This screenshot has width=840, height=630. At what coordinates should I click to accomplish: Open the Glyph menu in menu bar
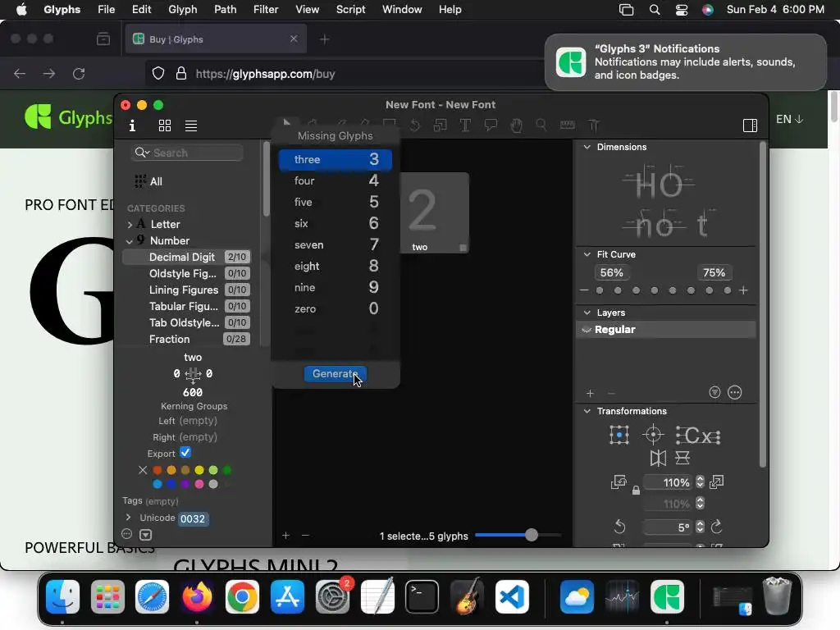(183, 10)
